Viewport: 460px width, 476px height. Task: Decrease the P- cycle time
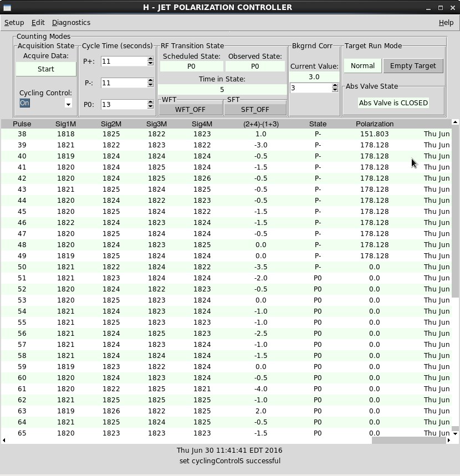[x=150, y=85]
